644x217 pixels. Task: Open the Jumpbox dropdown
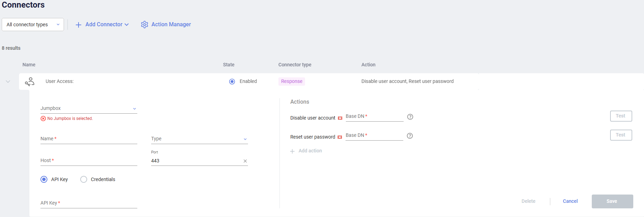click(x=89, y=108)
